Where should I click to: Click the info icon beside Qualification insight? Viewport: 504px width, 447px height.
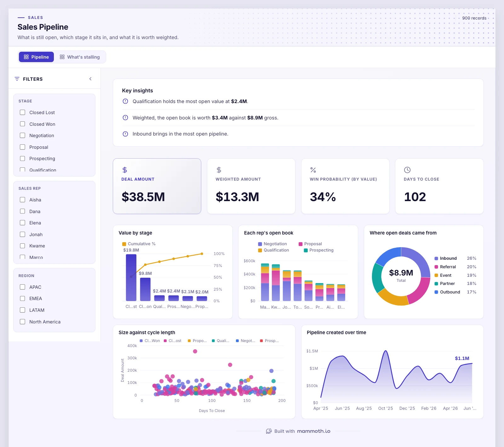(x=125, y=101)
